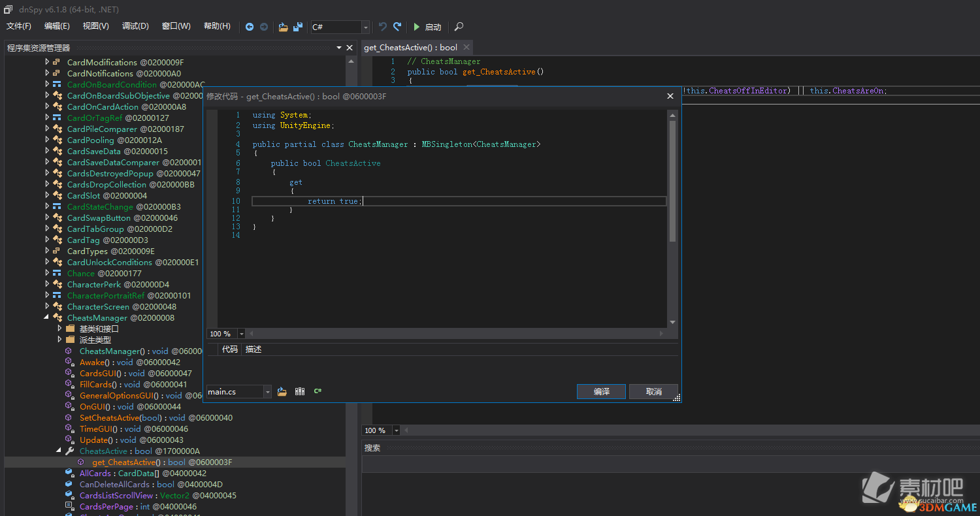Click the green C# add-file icon in dialog
980x516 pixels.
pos(318,391)
